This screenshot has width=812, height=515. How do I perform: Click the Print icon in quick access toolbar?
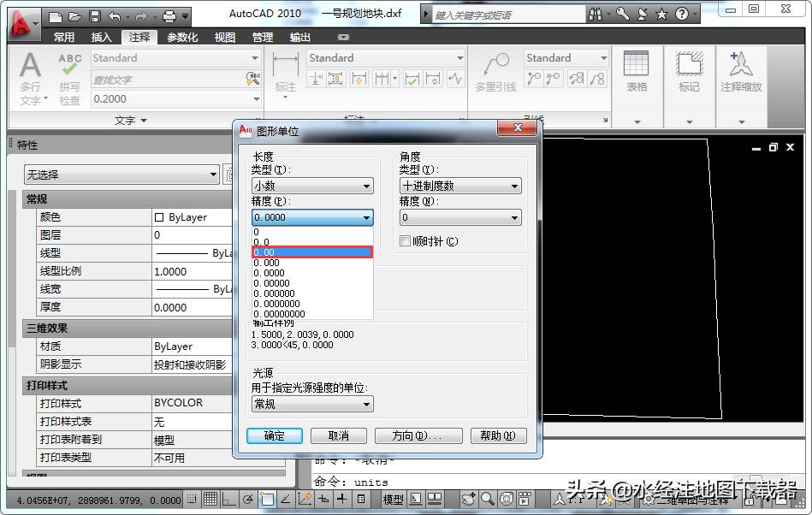[x=169, y=16]
